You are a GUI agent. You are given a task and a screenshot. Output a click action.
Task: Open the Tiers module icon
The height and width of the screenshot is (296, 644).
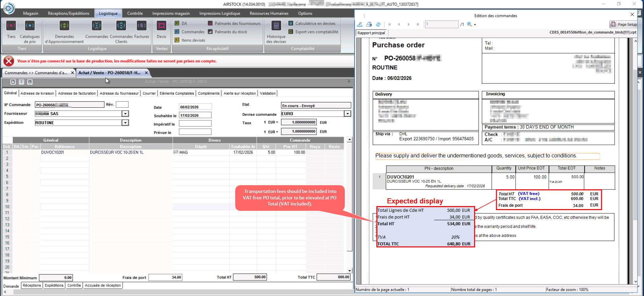pos(11,26)
